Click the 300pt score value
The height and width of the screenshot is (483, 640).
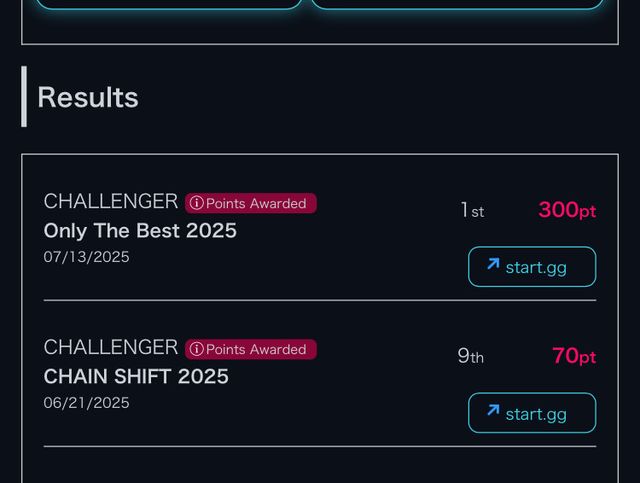[x=567, y=210]
